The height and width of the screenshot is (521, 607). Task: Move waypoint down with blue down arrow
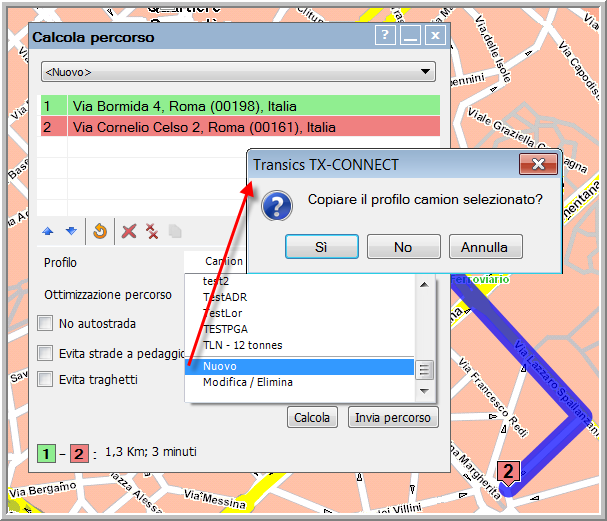pyautogui.click(x=71, y=231)
